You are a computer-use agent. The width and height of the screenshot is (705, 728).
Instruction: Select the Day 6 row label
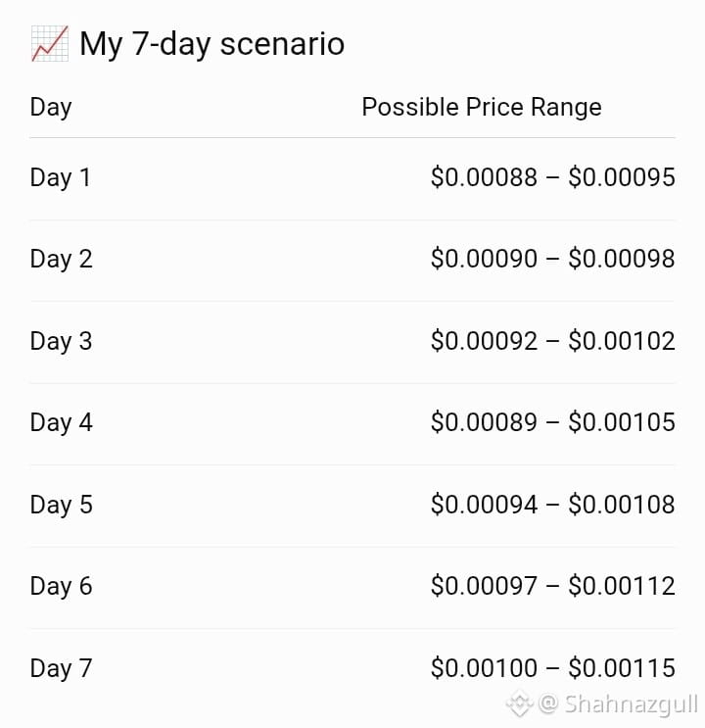[x=62, y=586]
